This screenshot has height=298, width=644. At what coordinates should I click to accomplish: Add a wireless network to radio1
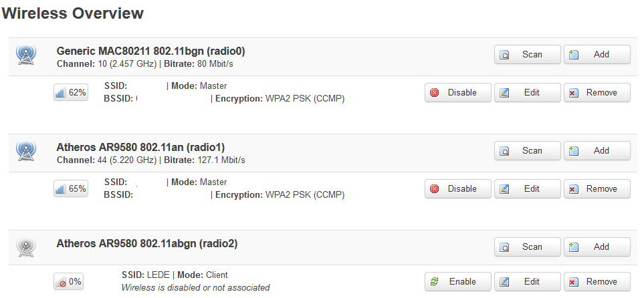click(x=597, y=151)
